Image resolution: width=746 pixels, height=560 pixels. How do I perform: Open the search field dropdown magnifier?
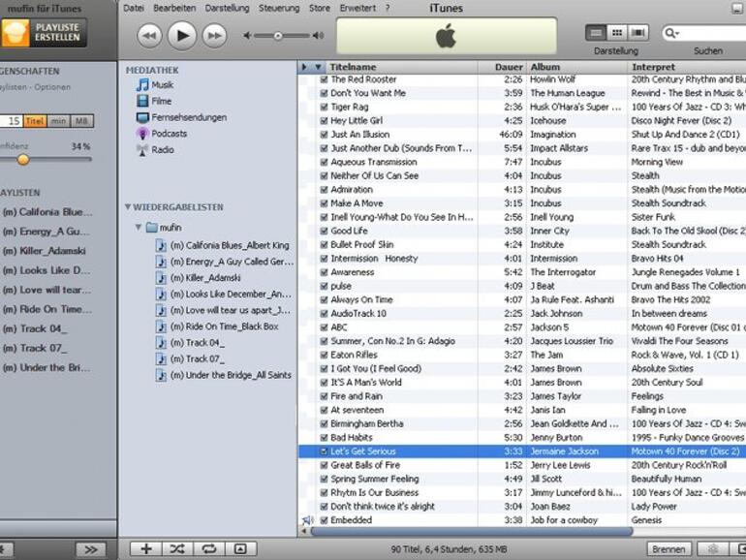[670, 34]
